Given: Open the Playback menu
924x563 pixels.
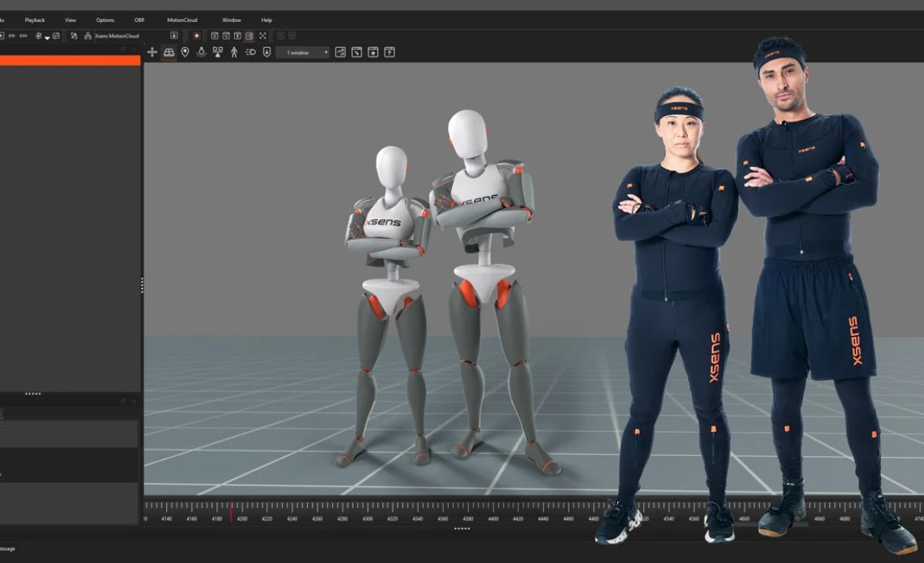Looking at the screenshot, I should click(x=35, y=19).
